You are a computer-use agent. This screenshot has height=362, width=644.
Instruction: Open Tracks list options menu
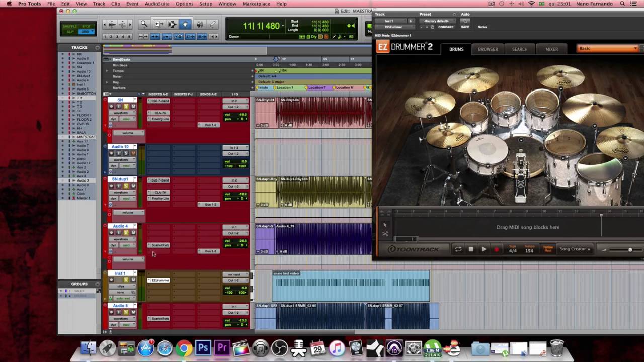tap(97, 47)
